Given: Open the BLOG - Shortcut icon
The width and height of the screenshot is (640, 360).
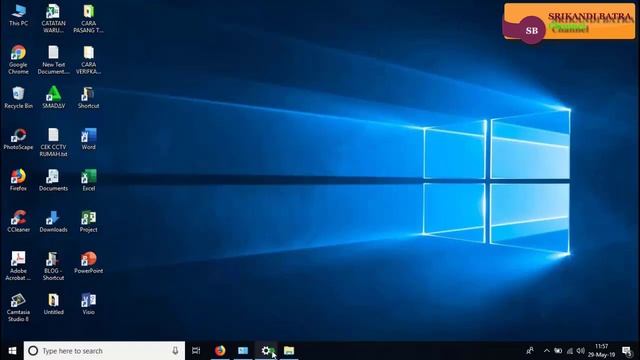Looking at the screenshot, I should pyautogui.click(x=53, y=266).
